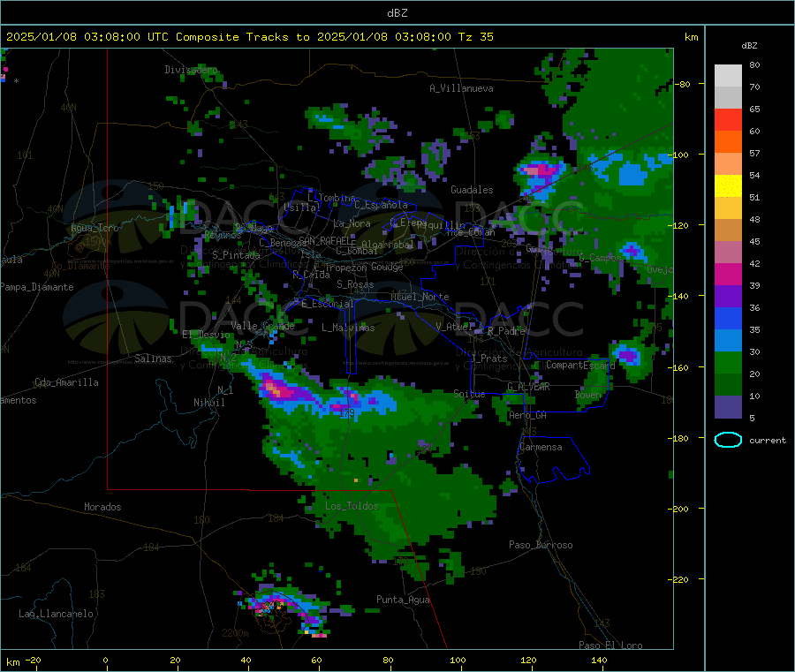
Task: Click the Punta_Agua place label
Action: (x=403, y=600)
